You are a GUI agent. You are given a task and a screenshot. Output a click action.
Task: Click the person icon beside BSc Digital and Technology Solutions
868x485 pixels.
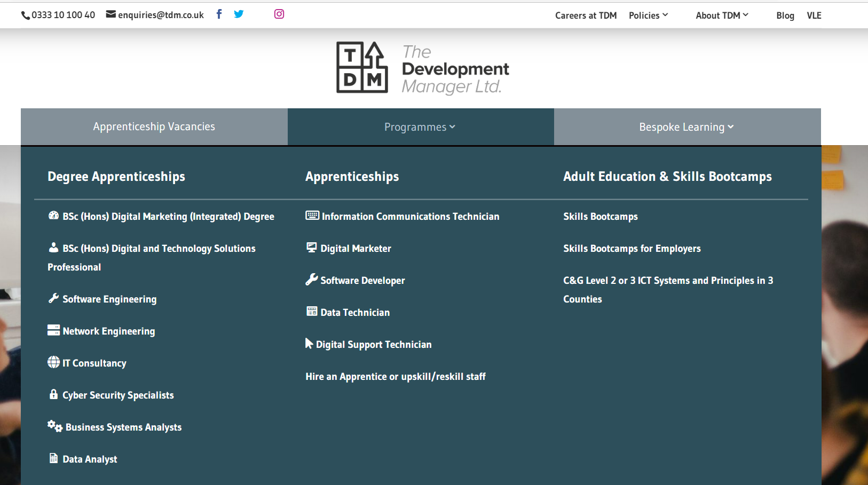[53, 248]
